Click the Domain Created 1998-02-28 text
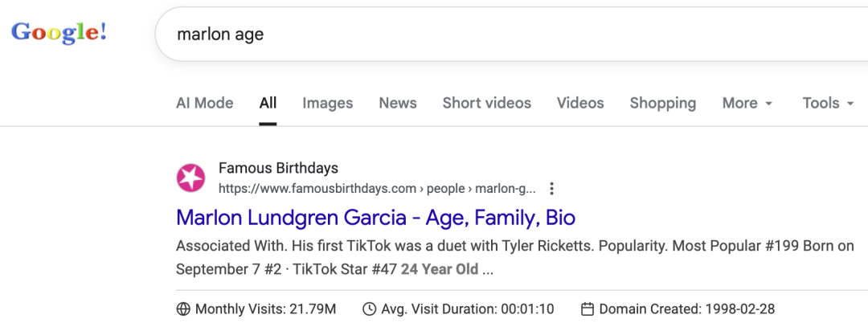The width and height of the screenshot is (868, 327). tap(686, 309)
